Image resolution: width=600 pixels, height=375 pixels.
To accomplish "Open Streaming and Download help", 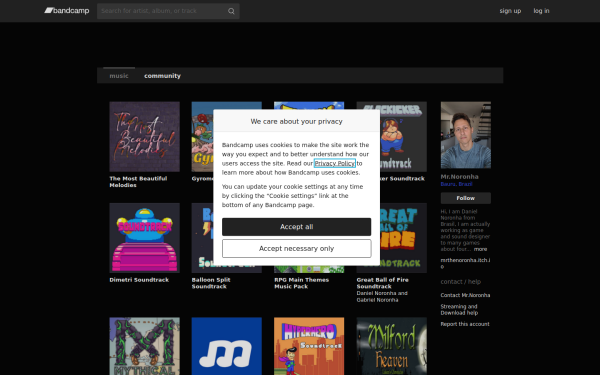I will coord(459,310).
